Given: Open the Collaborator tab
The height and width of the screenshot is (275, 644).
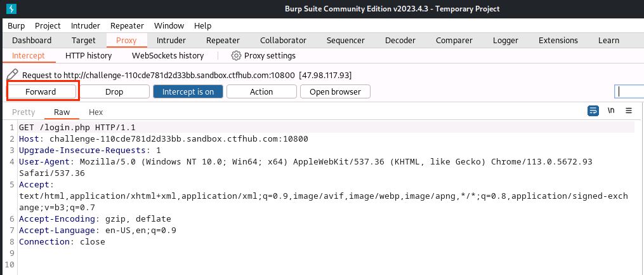Looking at the screenshot, I should pos(283,40).
